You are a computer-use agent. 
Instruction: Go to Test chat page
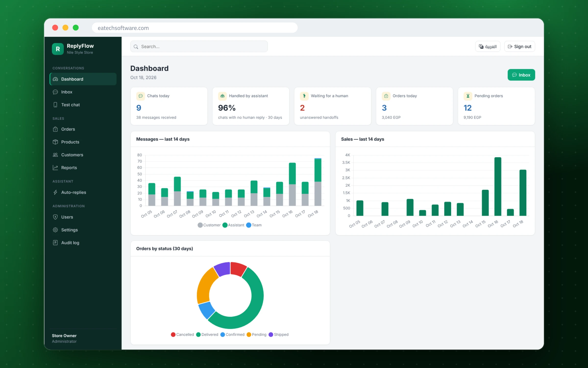coord(83,105)
